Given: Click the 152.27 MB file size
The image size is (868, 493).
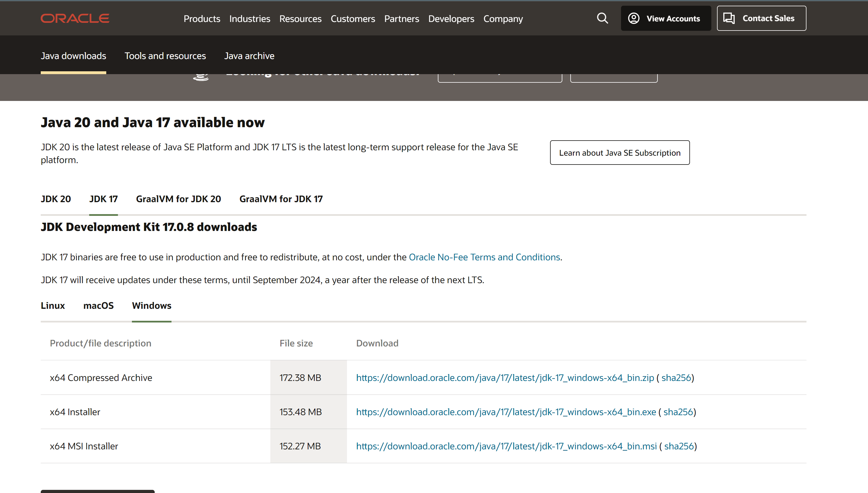Looking at the screenshot, I should [x=300, y=446].
